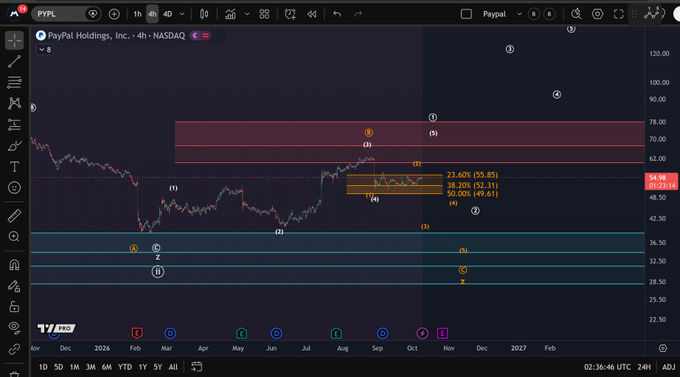Viewport: 680px width, 377px height.
Task: Open the forecasting and measurement tools
Action: [14, 125]
